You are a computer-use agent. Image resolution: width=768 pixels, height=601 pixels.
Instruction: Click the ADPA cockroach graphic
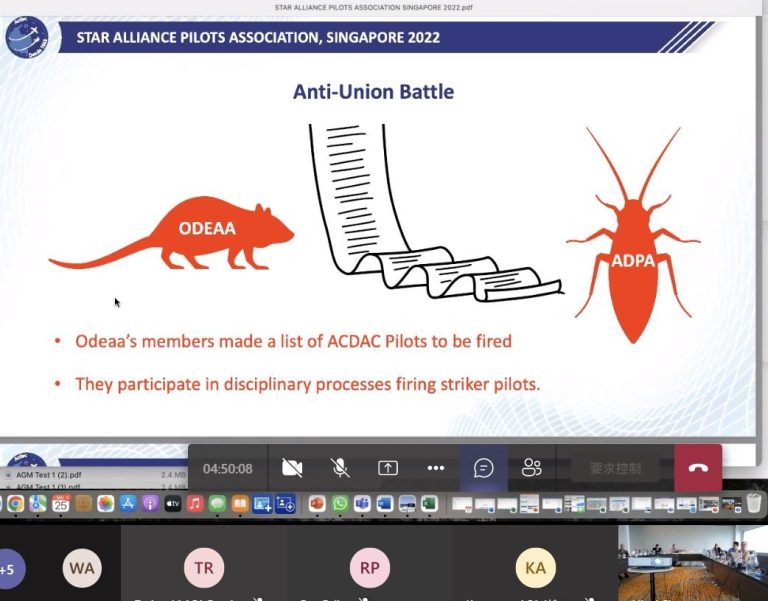click(x=633, y=235)
